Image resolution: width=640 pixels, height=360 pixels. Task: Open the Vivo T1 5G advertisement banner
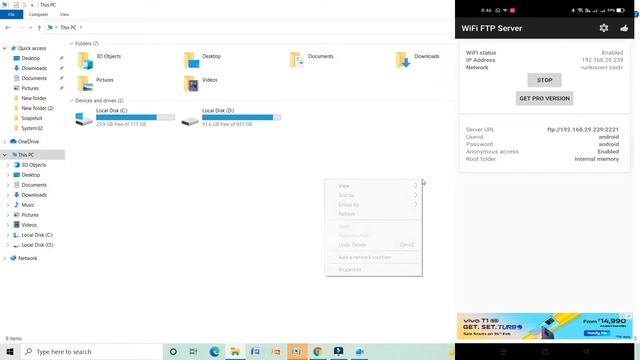tap(544, 326)
